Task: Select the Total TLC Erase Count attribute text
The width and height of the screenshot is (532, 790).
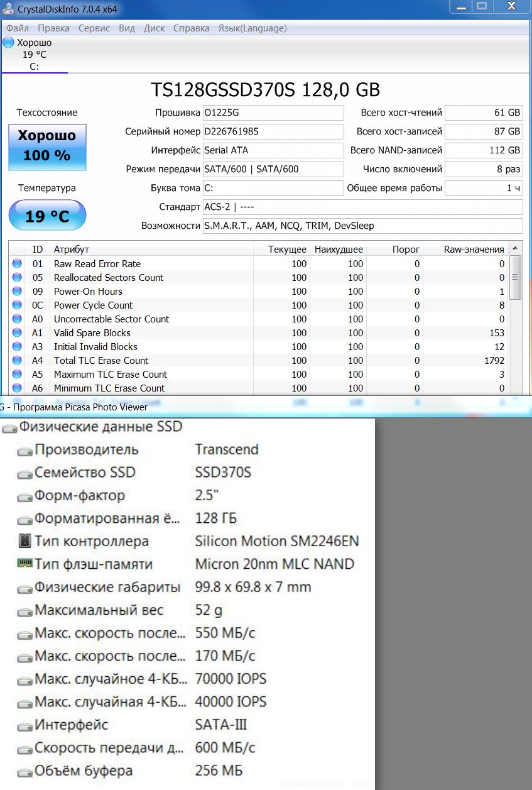Action: [x=101, y=361]
